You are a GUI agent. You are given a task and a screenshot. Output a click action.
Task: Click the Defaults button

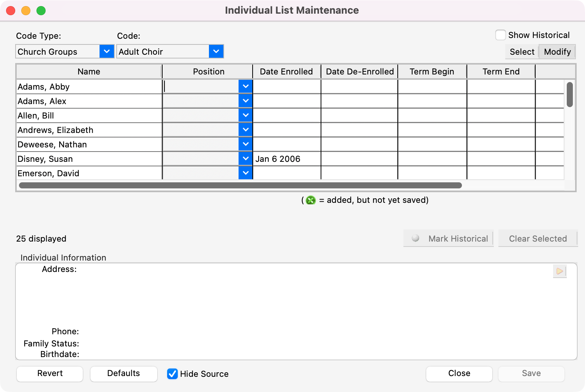coord(123,374)
